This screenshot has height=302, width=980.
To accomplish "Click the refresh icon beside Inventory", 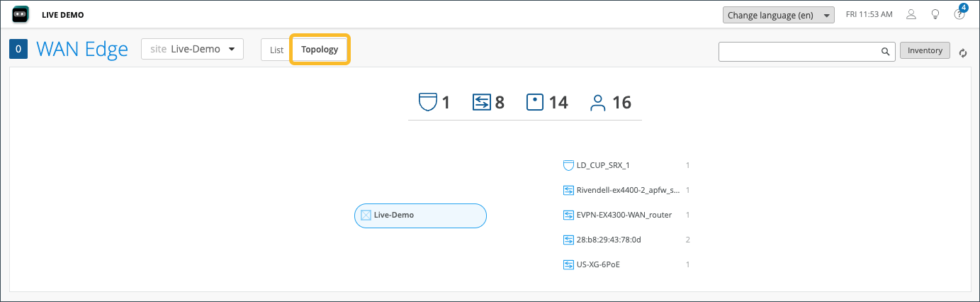I will 963,52.
